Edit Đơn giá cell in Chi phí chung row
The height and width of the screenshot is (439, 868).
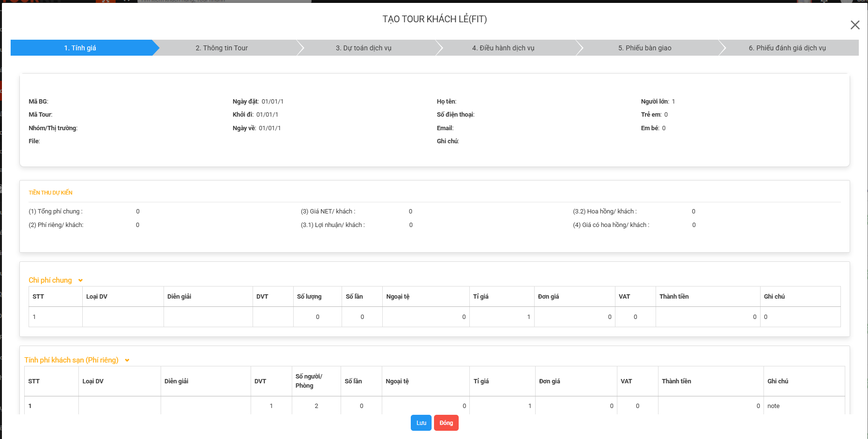(x=574, y=317)
